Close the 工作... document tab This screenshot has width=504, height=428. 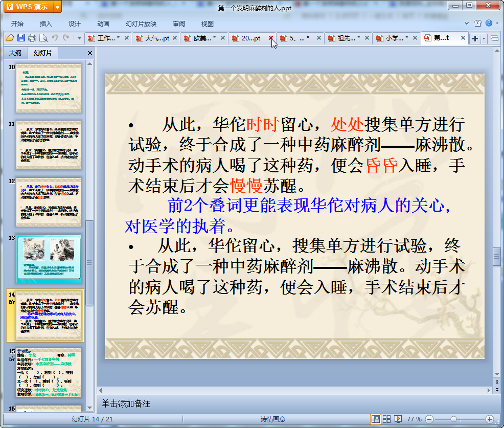point(127,38)
